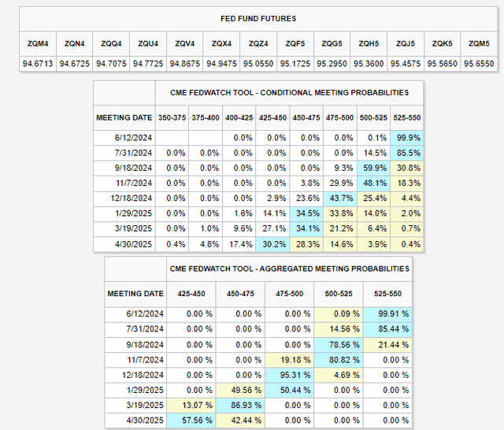Click the 78.56 % aggregated cell
The width and height of the screenshot is (504, 430).
[339, 345]
